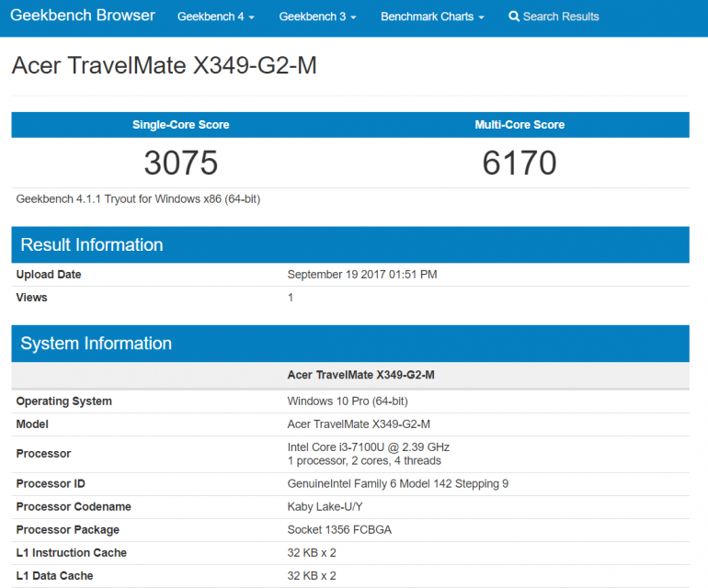Click the Processor Codename label
This screenshot has width=708, height=588.
click(74, 507)
